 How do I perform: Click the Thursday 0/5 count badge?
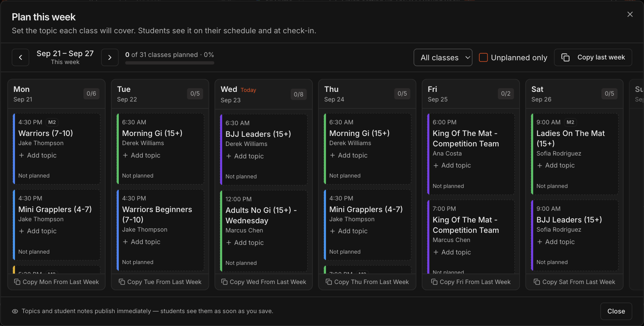tap(402, 94)
